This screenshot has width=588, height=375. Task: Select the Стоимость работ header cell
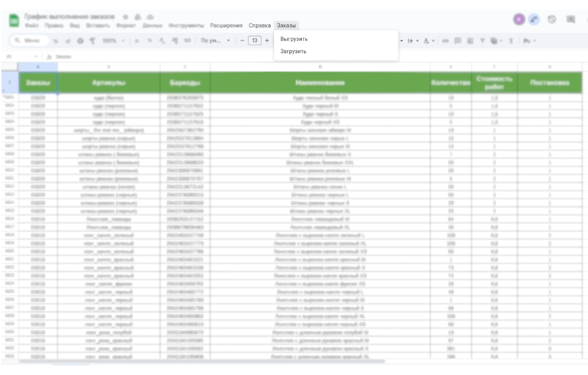495,83
